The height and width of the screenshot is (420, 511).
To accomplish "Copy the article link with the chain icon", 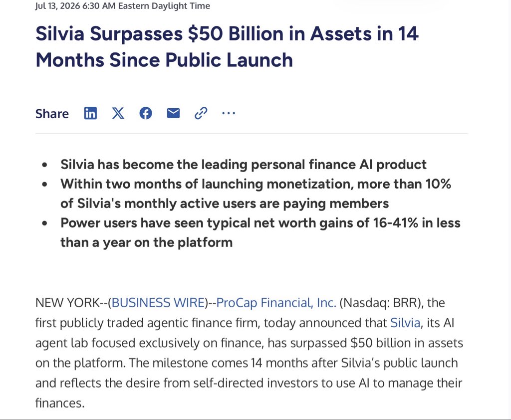I will coord(201,113).
